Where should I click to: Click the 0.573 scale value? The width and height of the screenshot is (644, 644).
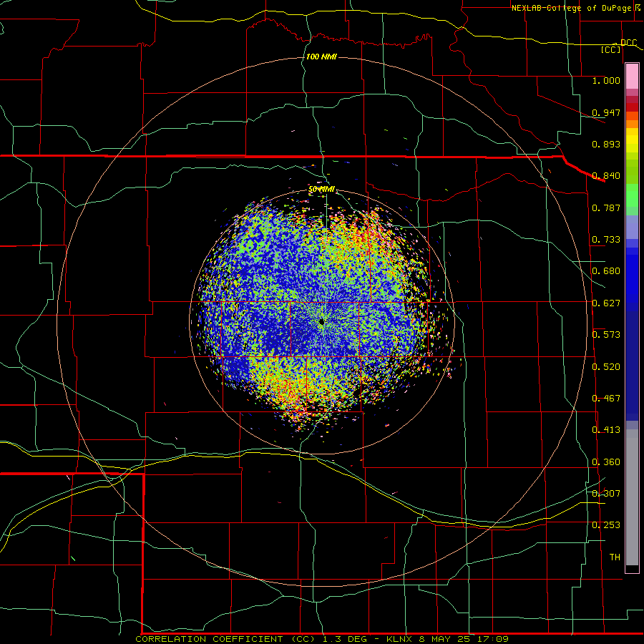[x=606, y=335]
